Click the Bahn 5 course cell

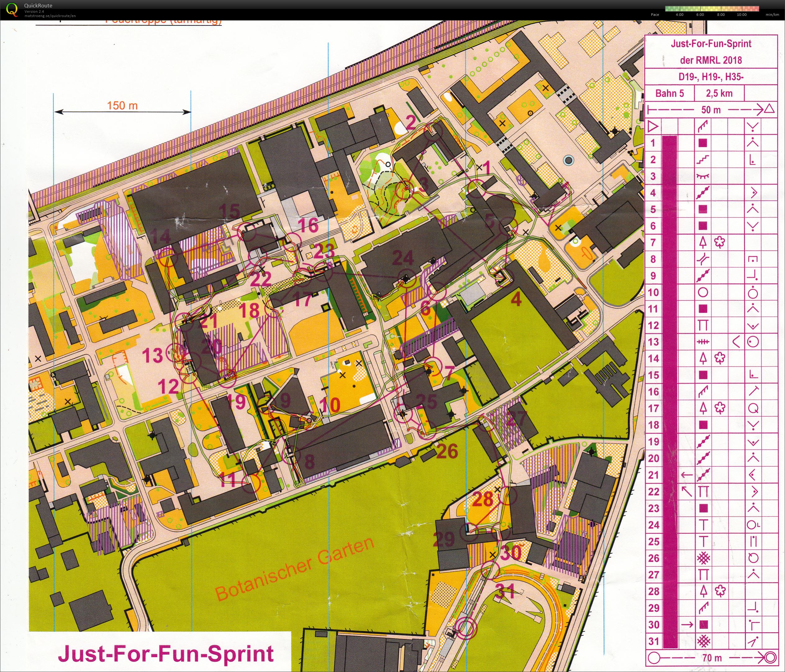[669, 93]
